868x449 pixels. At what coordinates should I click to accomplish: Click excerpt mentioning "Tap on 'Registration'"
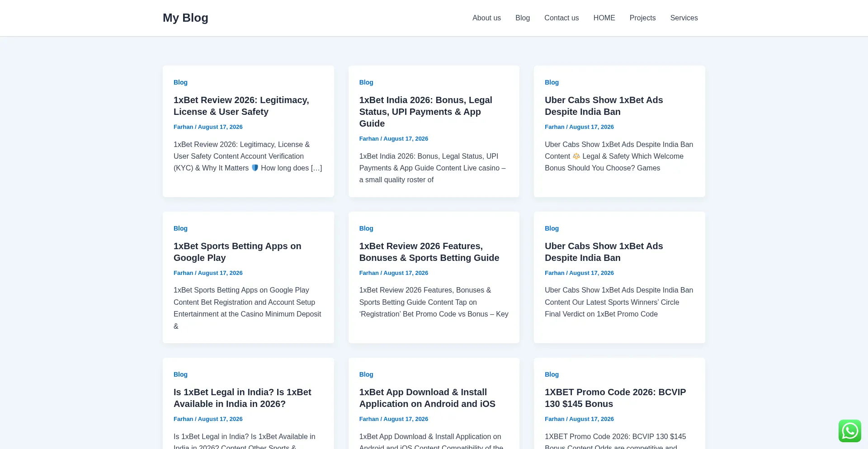click(x=434, y=302)
